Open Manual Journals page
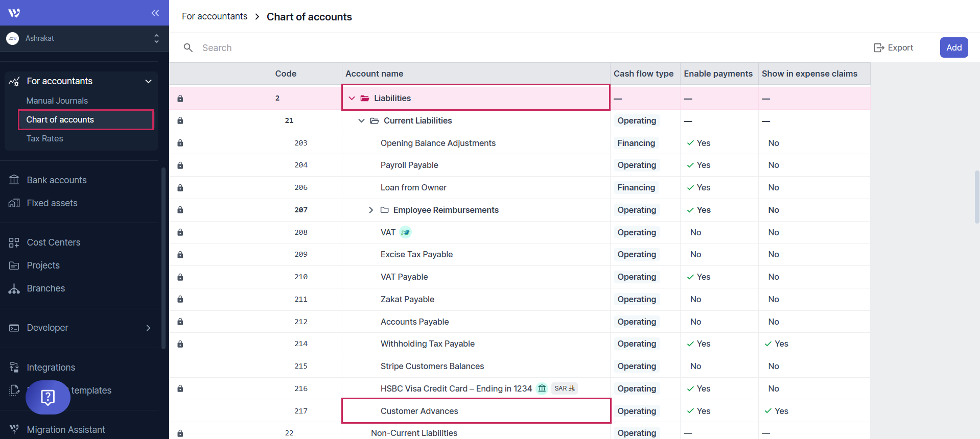The image size is (980, 439). tap(57, 101)
